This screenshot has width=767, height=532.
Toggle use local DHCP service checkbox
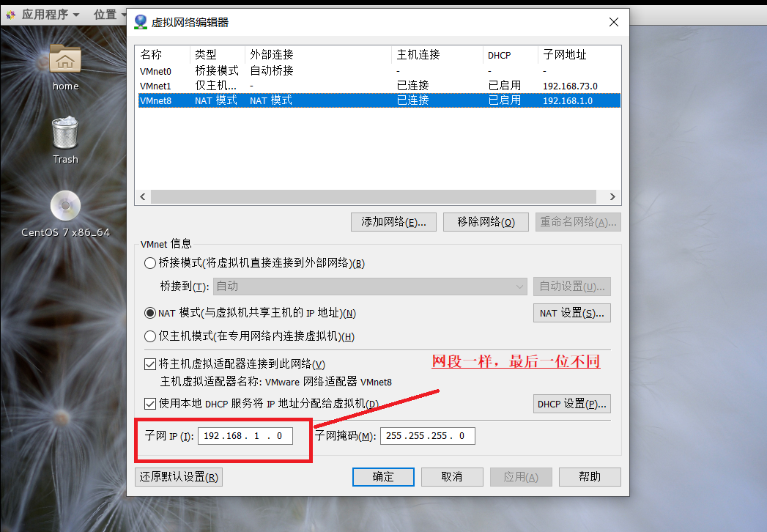pyautogui.click(x=150, y=404)
